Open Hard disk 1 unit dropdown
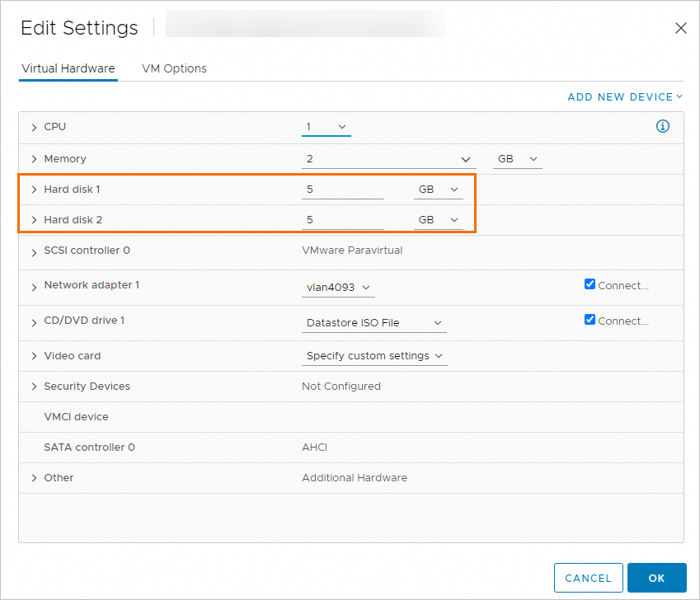700x600 pixels. pyautogui.click(x=438, y=190)
